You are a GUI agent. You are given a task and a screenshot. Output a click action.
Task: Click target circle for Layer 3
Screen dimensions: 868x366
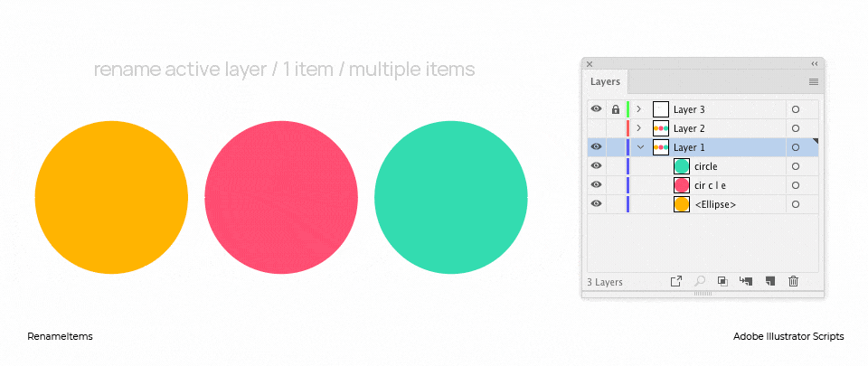point(796,109)
